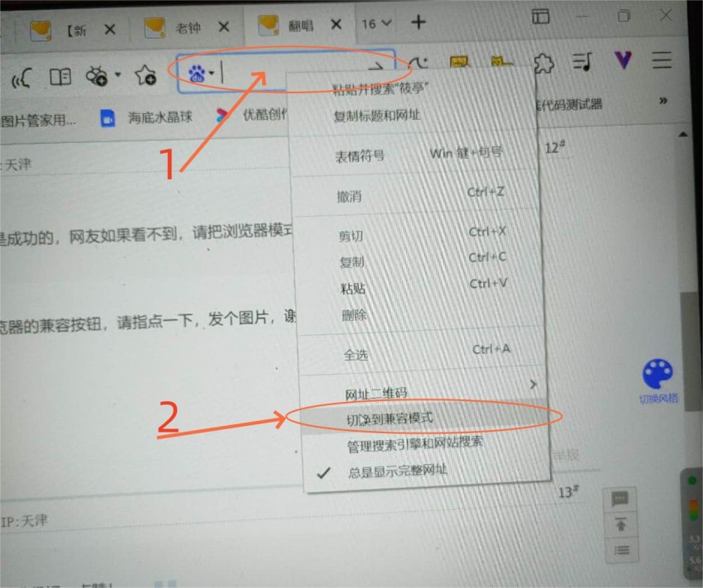
Task: Click the new tab plus button
Action: click(x=418, y=22)
